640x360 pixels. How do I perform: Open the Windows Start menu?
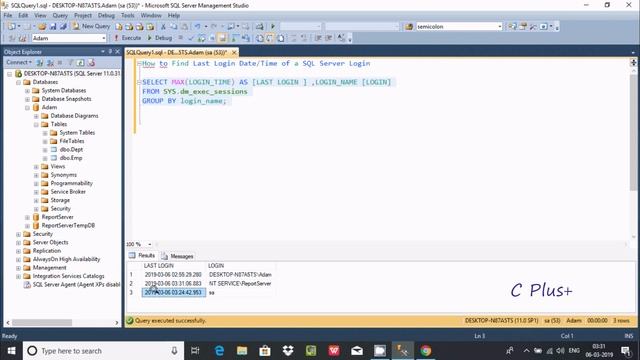(11, 351)
